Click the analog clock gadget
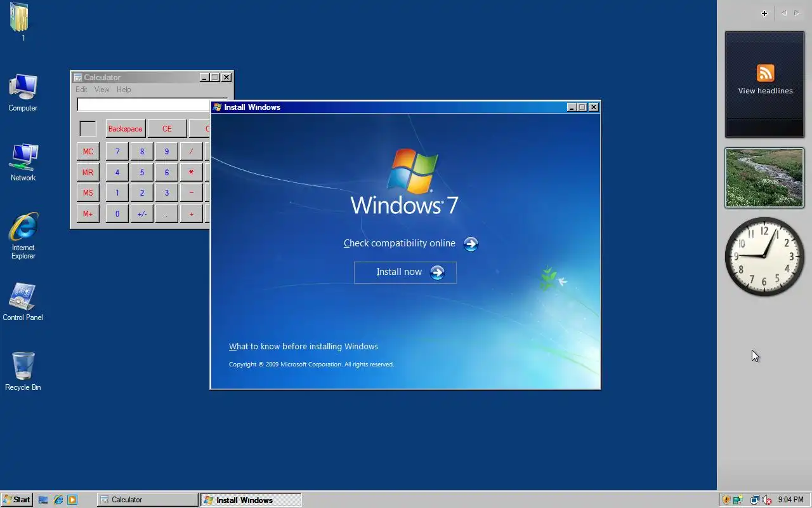 pos(764,256)
